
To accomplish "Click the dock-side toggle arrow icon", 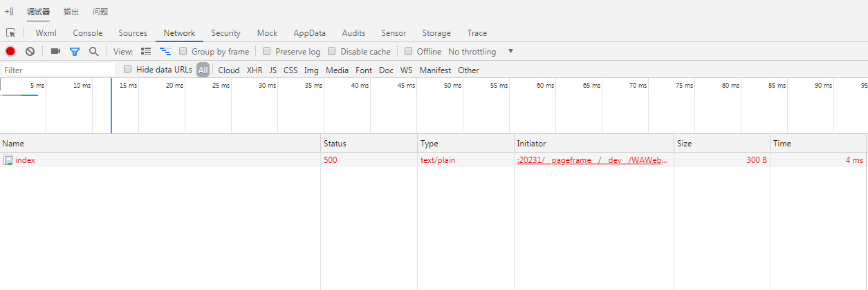I will pyautogui.click(x=9, y=11).
